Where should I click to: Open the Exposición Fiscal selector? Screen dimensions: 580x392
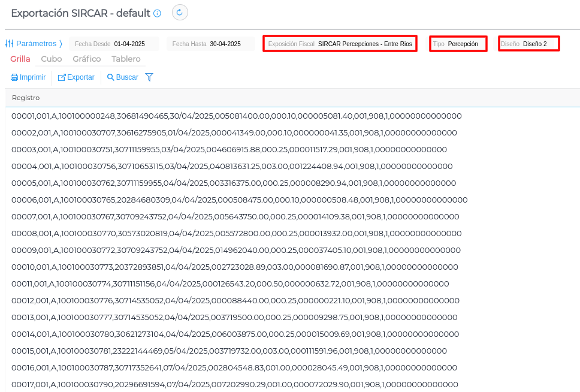[x=340, y=44]
